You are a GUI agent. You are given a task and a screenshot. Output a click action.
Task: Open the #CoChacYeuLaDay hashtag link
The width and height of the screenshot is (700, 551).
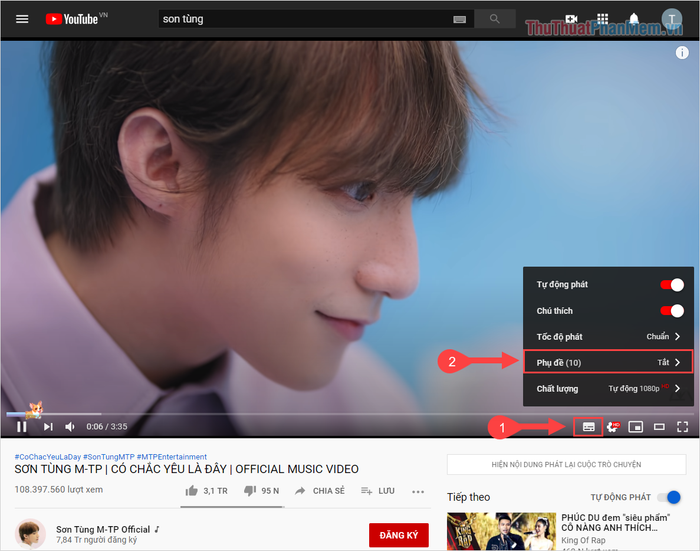48,457
